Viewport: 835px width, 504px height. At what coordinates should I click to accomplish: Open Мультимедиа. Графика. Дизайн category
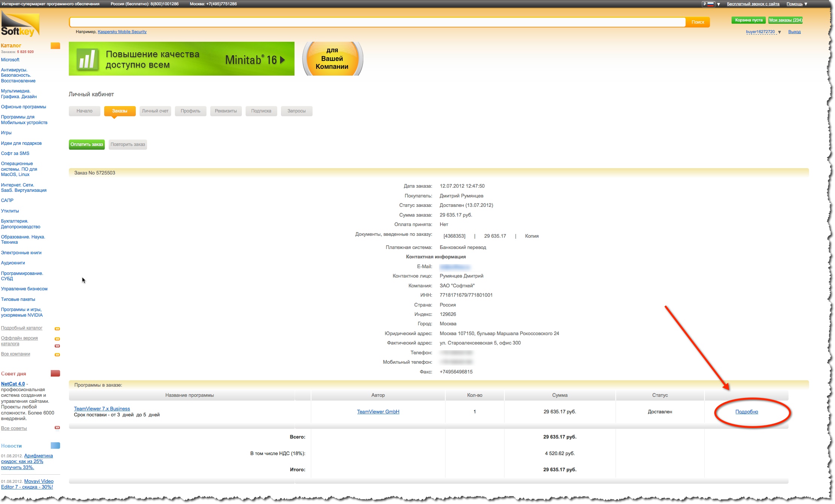(x=19, y=94)
